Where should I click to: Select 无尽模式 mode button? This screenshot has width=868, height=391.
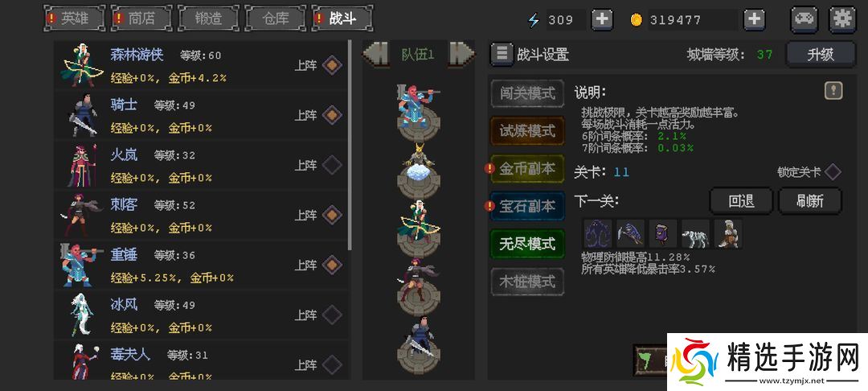click(527, 244)
